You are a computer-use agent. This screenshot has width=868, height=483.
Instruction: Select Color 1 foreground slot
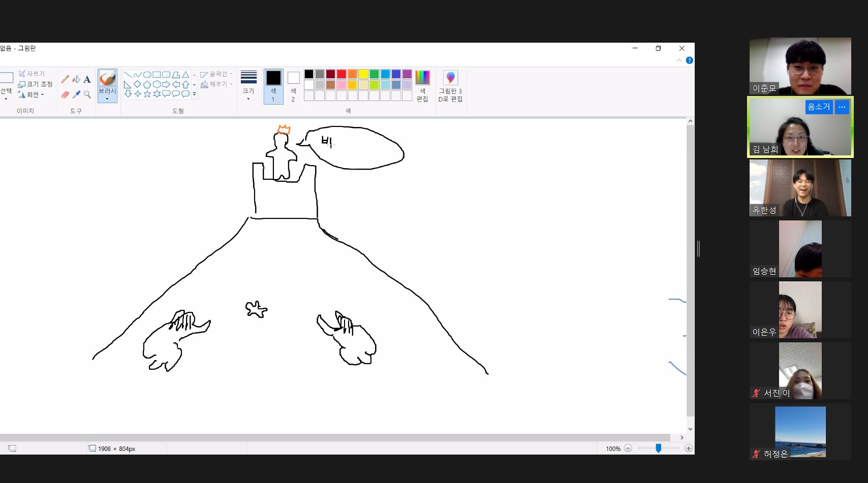click(273, 86)
